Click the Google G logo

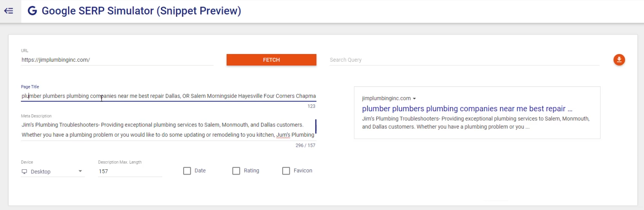pos(32,11)
